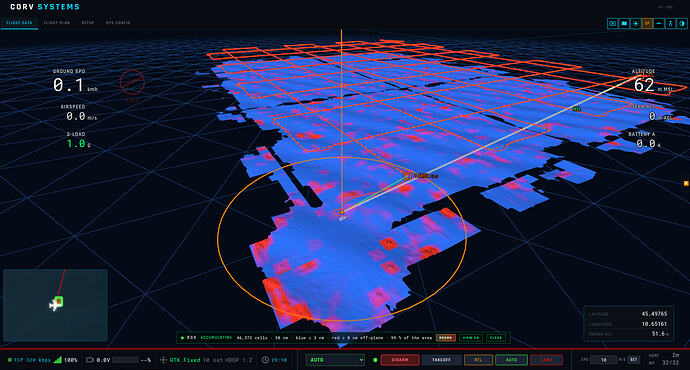Screen dimensions: 690x370
Task: Click the person figure icon in toolbar
Action: click(670, 23)
